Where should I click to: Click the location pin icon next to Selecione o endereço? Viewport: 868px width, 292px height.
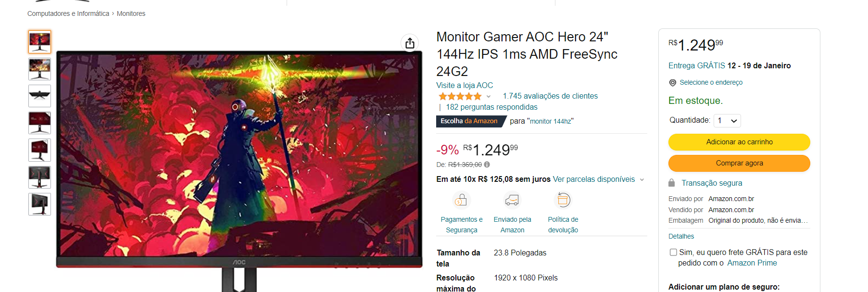(672, 83)
